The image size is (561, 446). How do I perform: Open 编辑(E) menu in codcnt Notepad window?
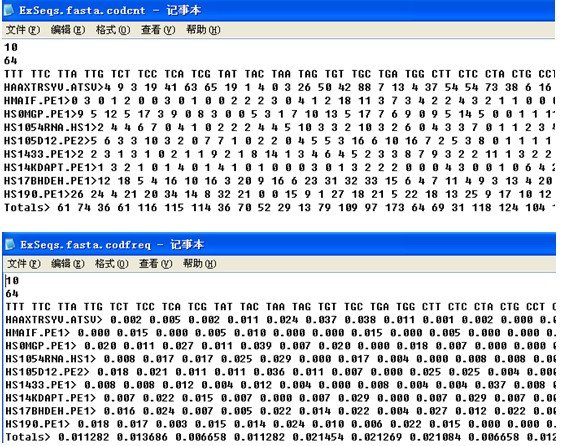pyautogui.click(x=68, y=30)
